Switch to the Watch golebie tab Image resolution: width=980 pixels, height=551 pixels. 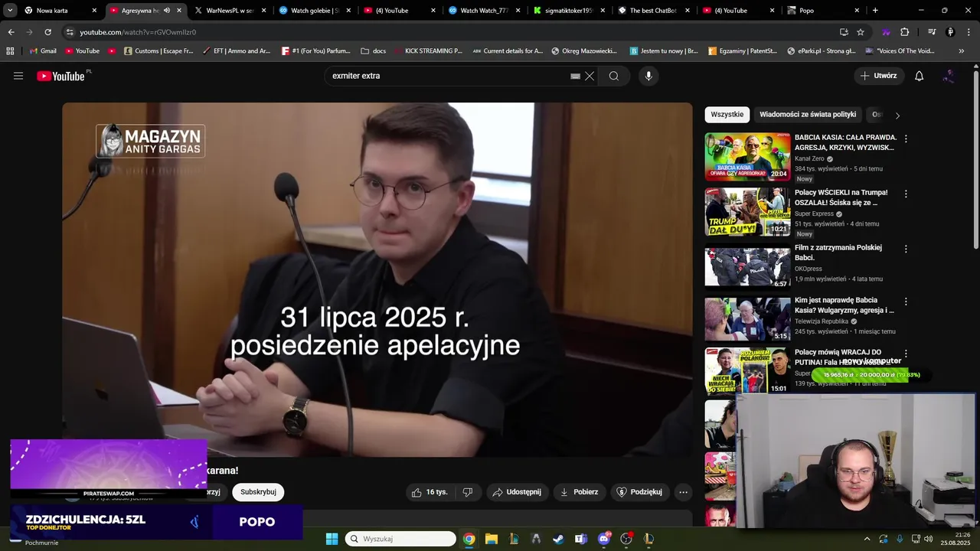click(315, 11)
